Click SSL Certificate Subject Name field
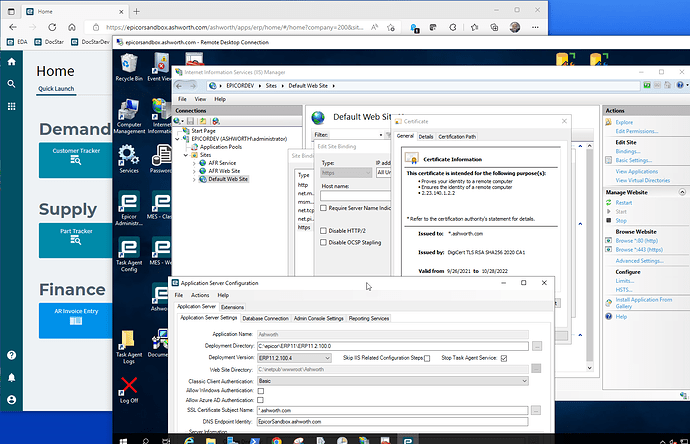This screenshot has height=444, width=690. click(x=393, y=411)
